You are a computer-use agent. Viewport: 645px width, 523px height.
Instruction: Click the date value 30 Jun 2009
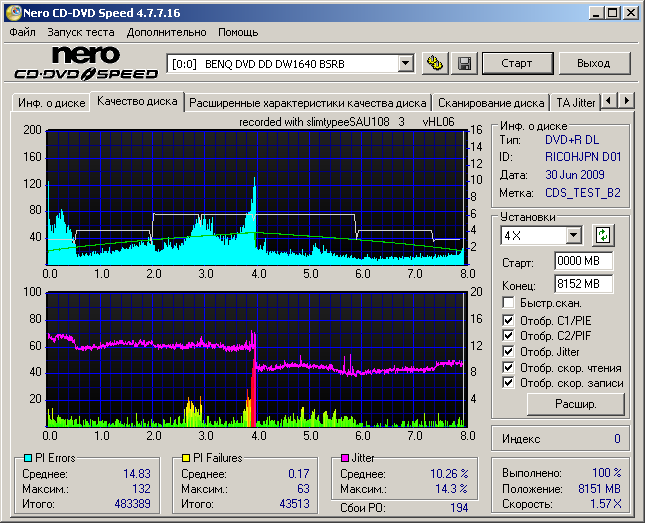(575, 175)
